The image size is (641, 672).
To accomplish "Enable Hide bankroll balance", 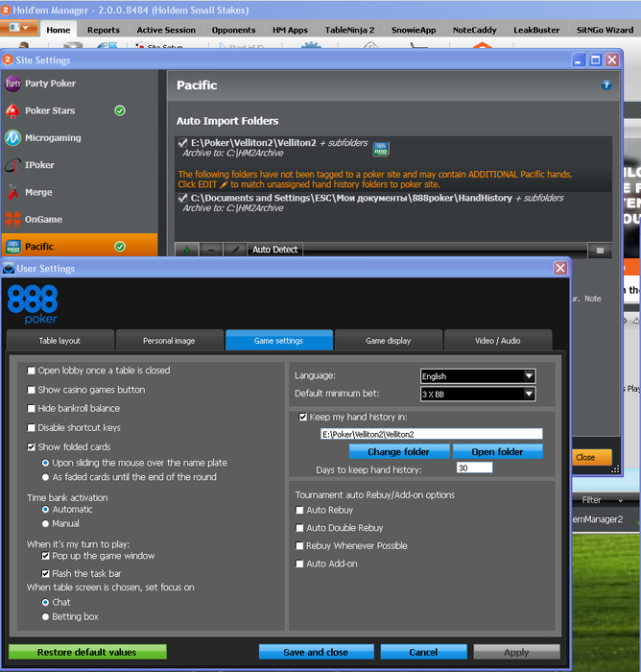I will point(31,408).
